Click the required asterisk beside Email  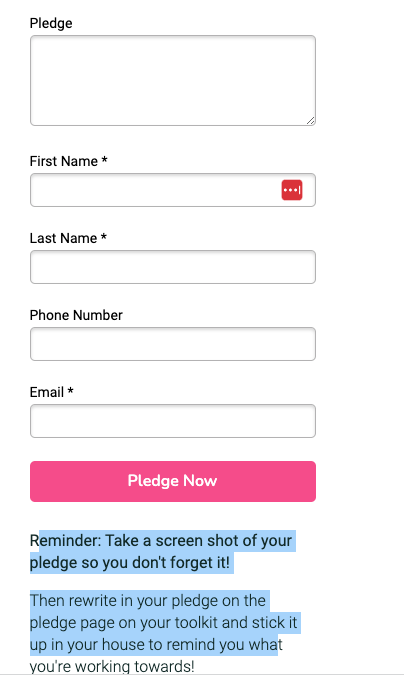pos(71,391)
